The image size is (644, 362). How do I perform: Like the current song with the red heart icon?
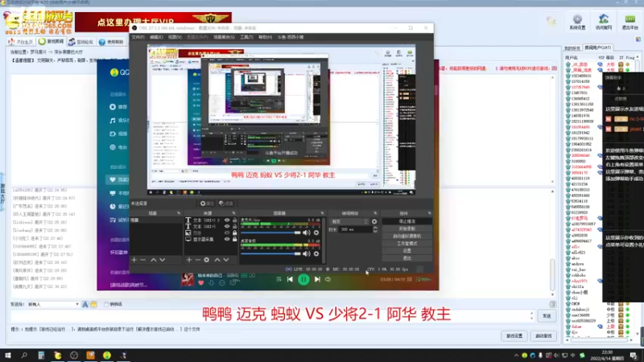tap(200, 283)
